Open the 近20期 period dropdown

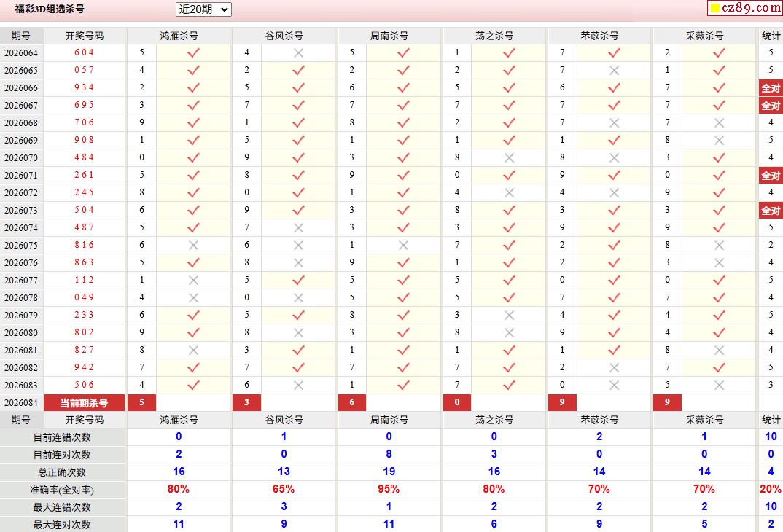203,9
